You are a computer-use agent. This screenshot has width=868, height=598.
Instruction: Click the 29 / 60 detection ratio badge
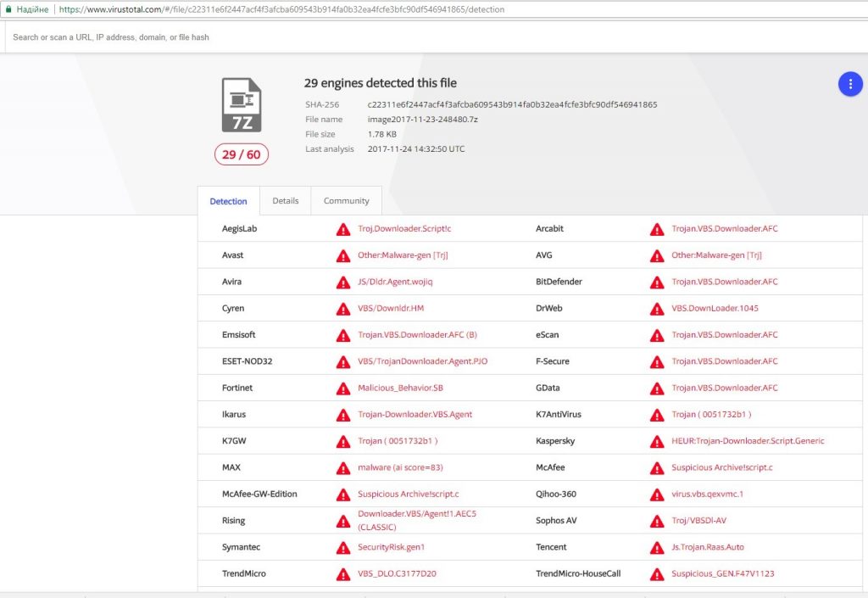coord(241,154)
